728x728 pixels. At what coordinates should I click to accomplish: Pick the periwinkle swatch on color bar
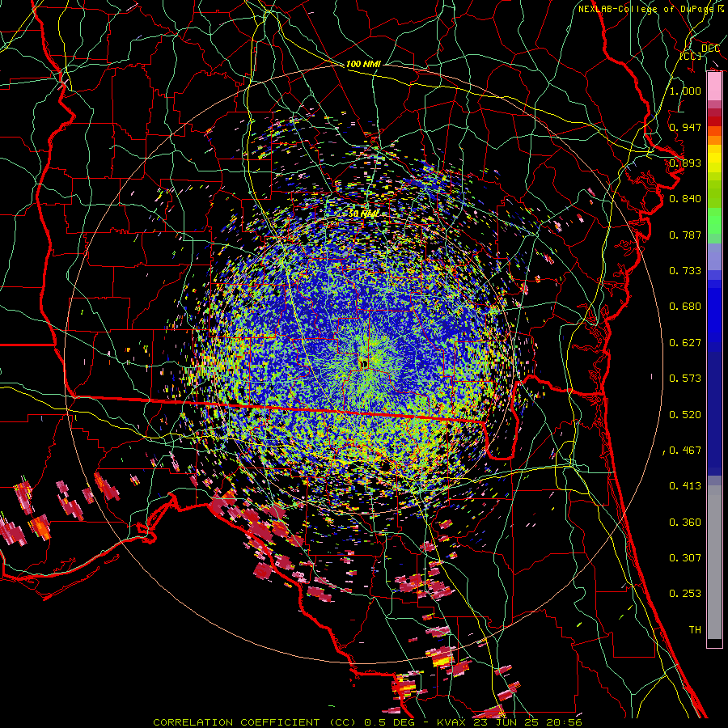tap(714, 256)
